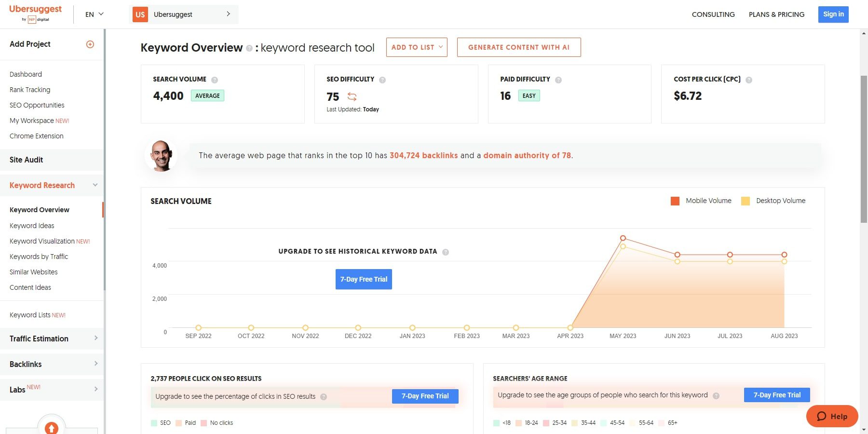This screenshot has width=868, height=434.
Task: Click the Sign in button
Action: click(833, 14)
